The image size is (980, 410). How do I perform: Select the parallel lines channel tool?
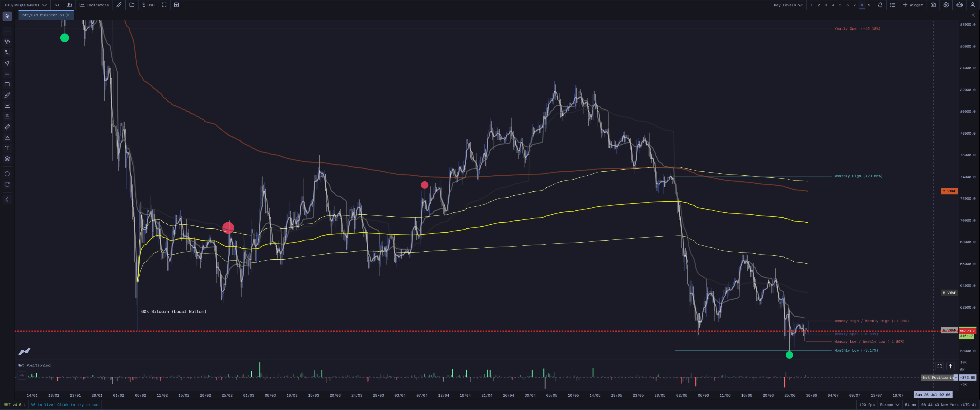click(x=7, y=73)
